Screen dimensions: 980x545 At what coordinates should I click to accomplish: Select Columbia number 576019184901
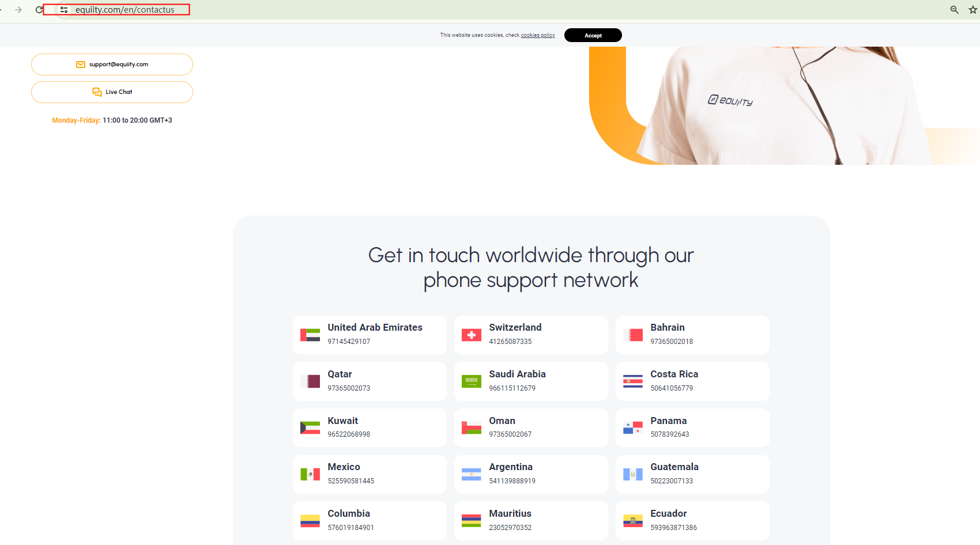pos(351,528)
